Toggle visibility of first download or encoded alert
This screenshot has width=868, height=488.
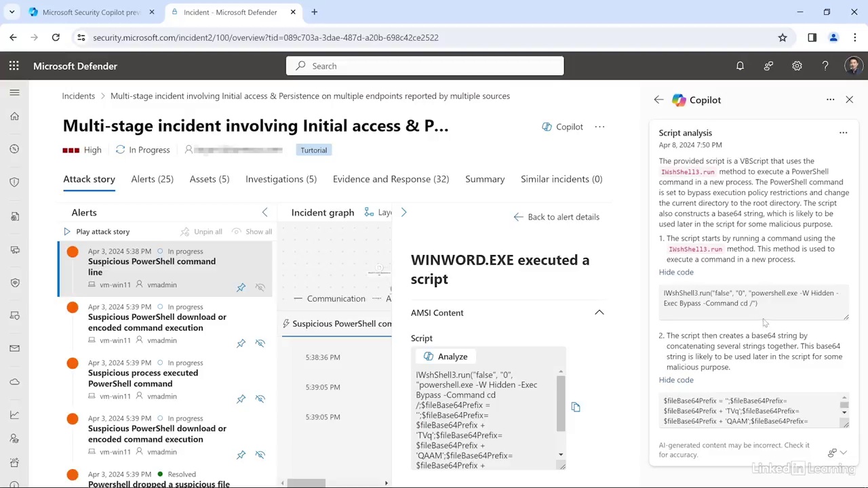pos(260,343)
